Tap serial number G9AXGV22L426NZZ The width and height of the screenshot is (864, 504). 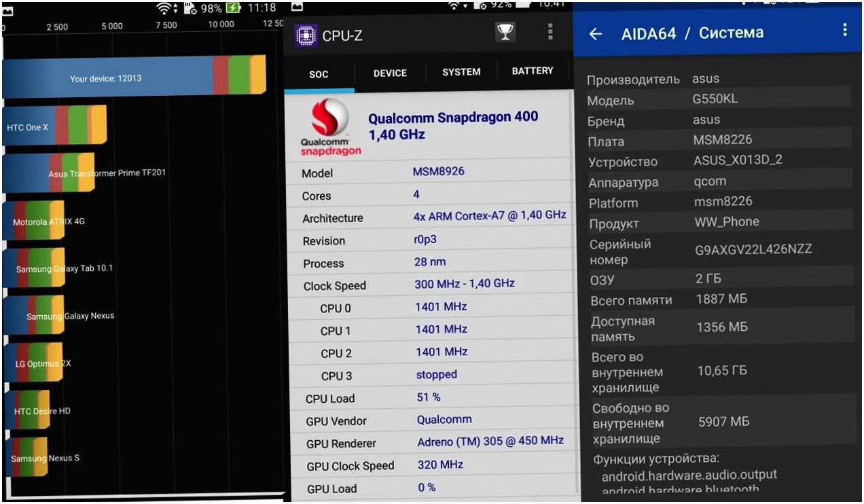coord(753,249)
